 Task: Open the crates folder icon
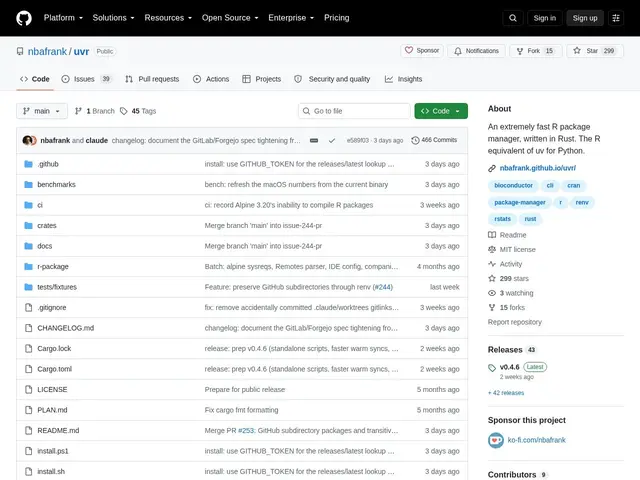28,225
